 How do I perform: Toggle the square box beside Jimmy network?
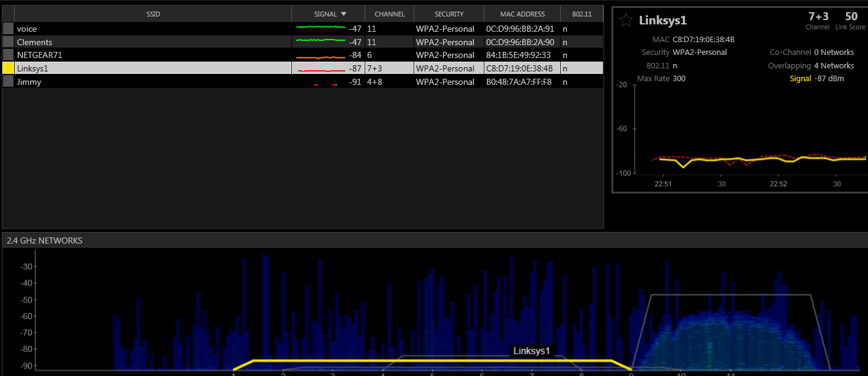pyautogui.click(x=8, y=82)
